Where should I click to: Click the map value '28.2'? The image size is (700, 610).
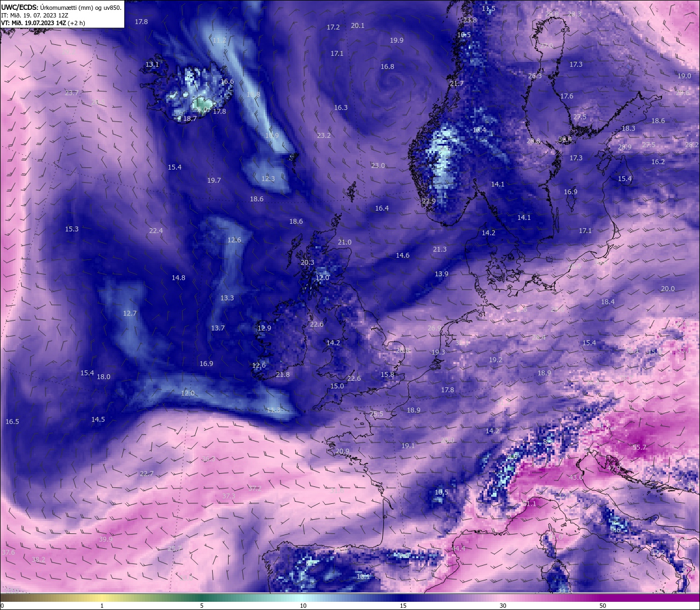[692, 144]
